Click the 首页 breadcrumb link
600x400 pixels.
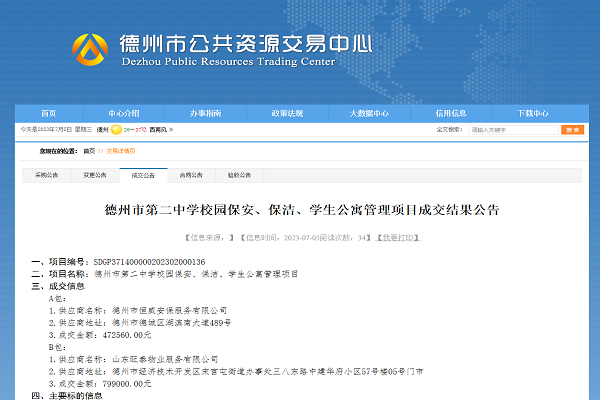(89, 151)
